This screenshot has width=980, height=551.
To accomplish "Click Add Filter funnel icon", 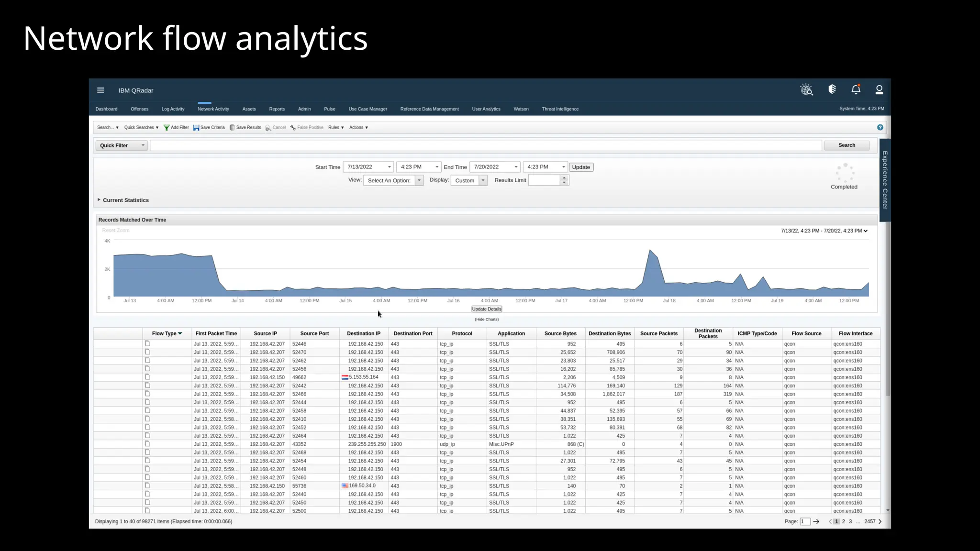I will click(x=167, y=128).
